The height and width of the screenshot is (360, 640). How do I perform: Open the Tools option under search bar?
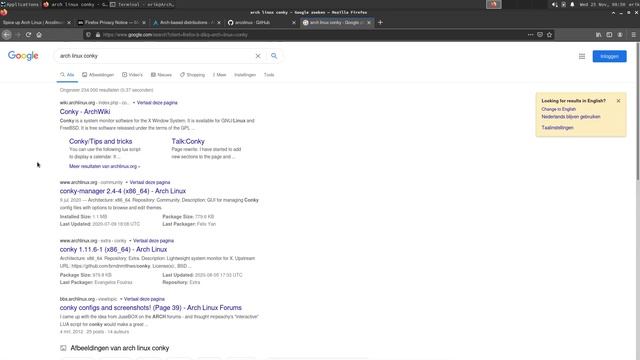pyautogui.click(x=269, y=75)
